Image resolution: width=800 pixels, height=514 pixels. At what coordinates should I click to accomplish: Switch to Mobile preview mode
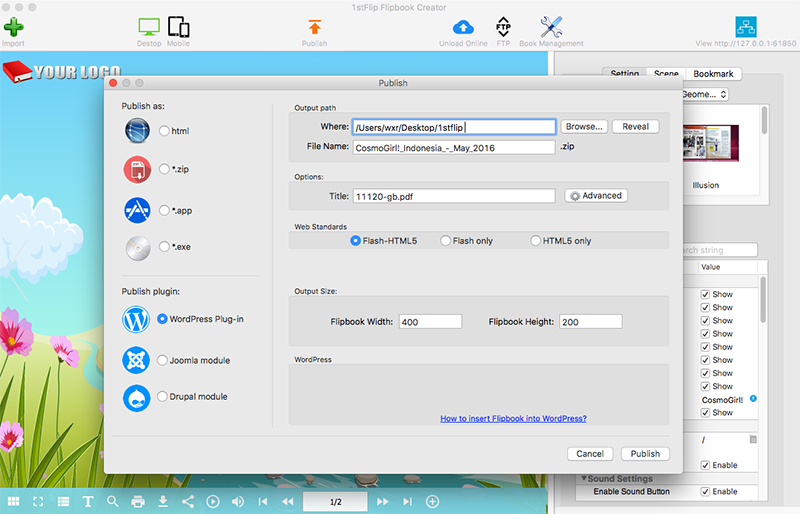pyautogui.click(x=179, y=27)
